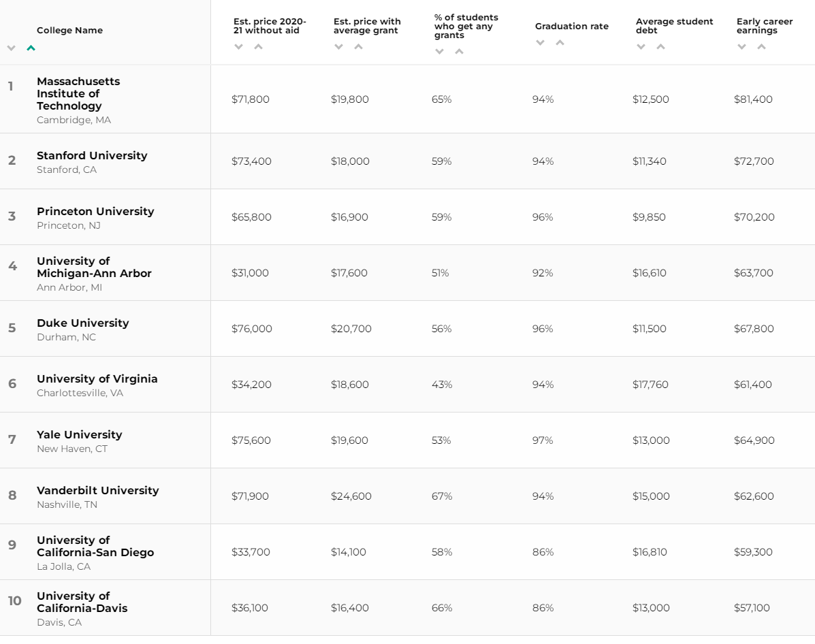This screenshot has width=815, height=644.
Task: Open Duke University entry
Action: tap(82, 323)
